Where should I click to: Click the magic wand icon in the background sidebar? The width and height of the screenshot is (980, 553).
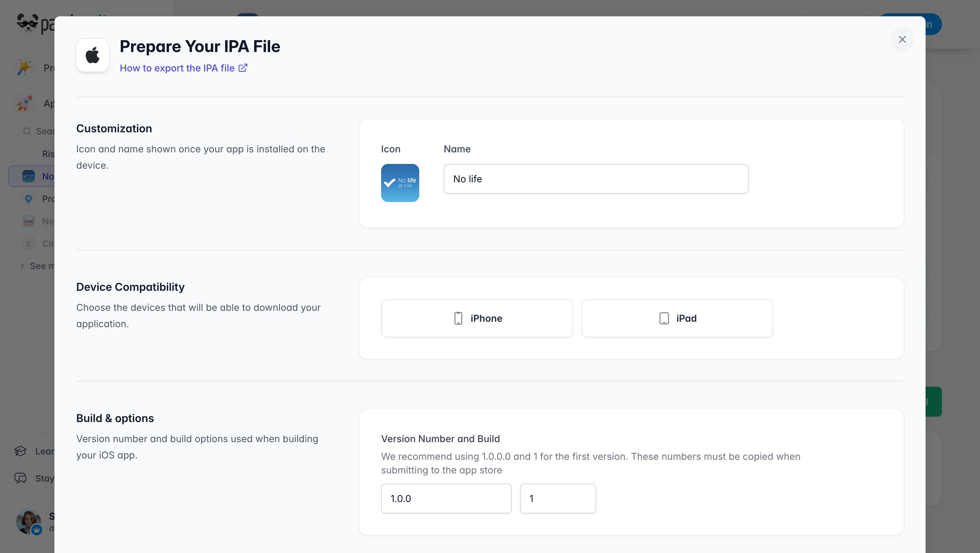pos(25,68)
